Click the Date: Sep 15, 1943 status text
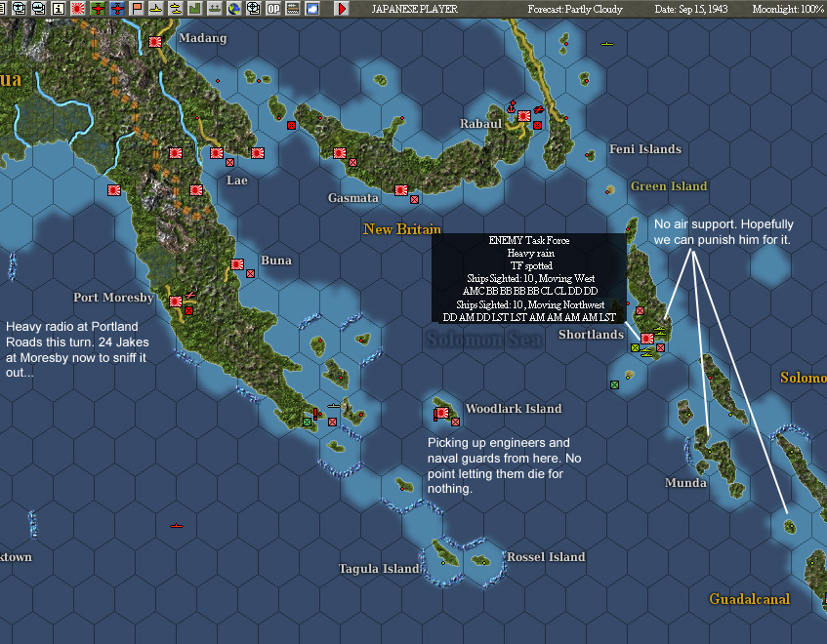827x644 pixels. pos(691,9)
